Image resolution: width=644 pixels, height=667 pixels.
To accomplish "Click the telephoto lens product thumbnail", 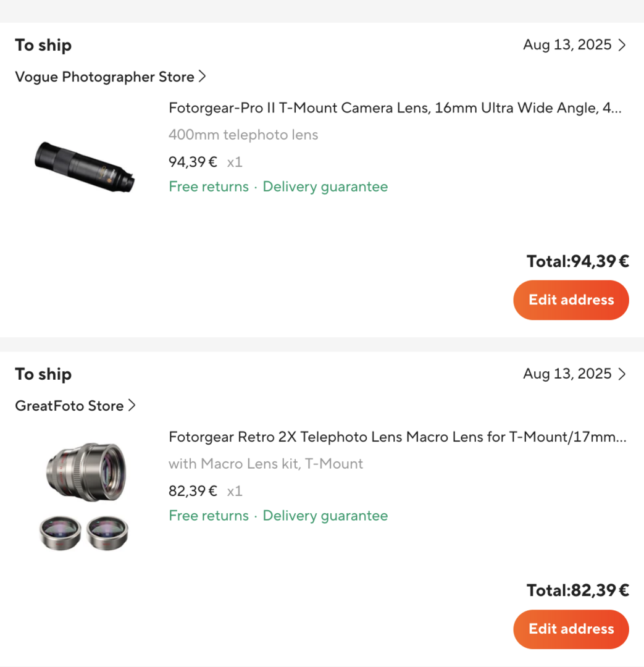I will 85,164.
